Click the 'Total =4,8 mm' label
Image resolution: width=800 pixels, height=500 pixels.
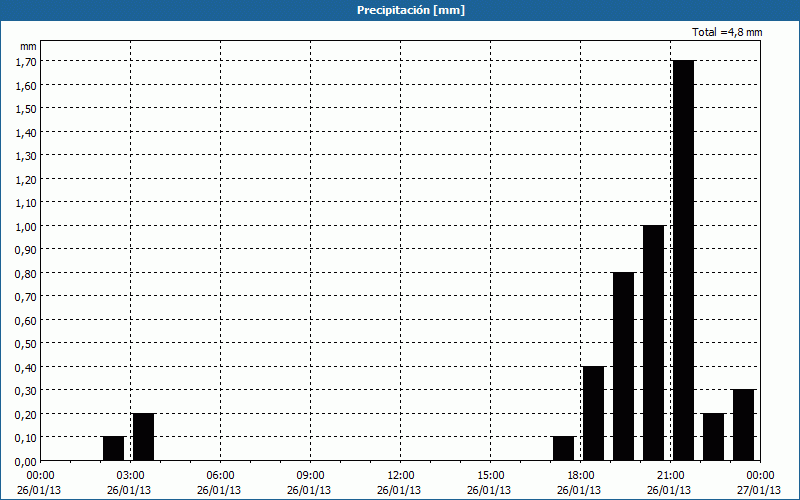tap(727, 32)
